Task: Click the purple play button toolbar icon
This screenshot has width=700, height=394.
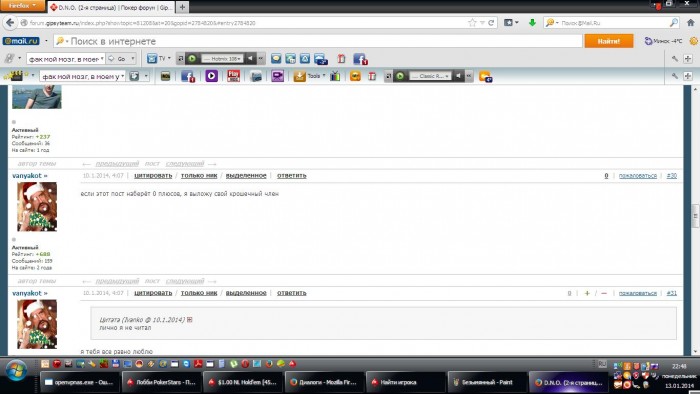Action: coord(212,76)
